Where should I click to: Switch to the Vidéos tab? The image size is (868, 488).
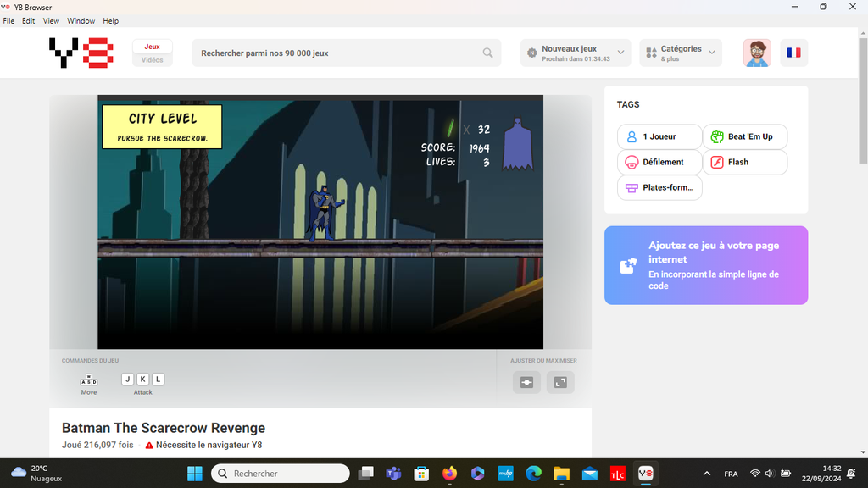(x=152, y=60)
